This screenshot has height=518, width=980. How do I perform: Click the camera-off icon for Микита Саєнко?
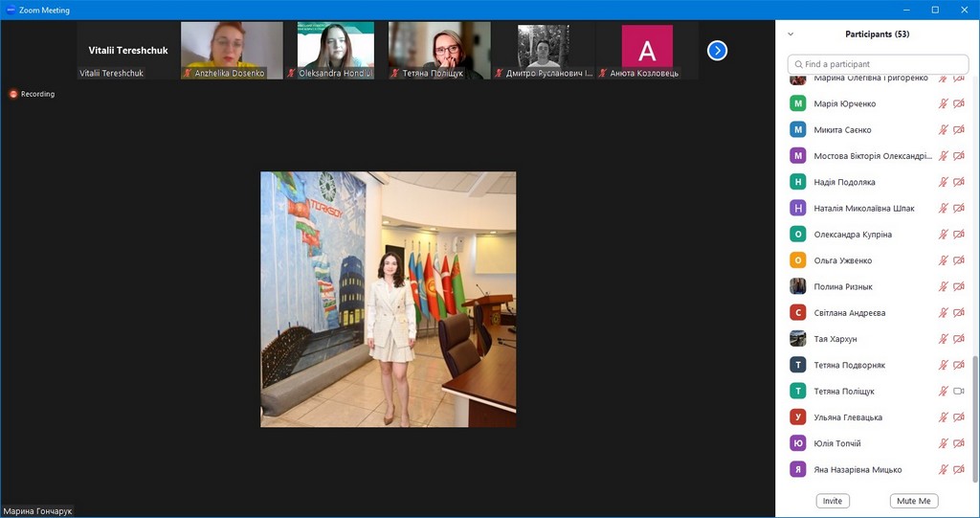click(959, 130)
